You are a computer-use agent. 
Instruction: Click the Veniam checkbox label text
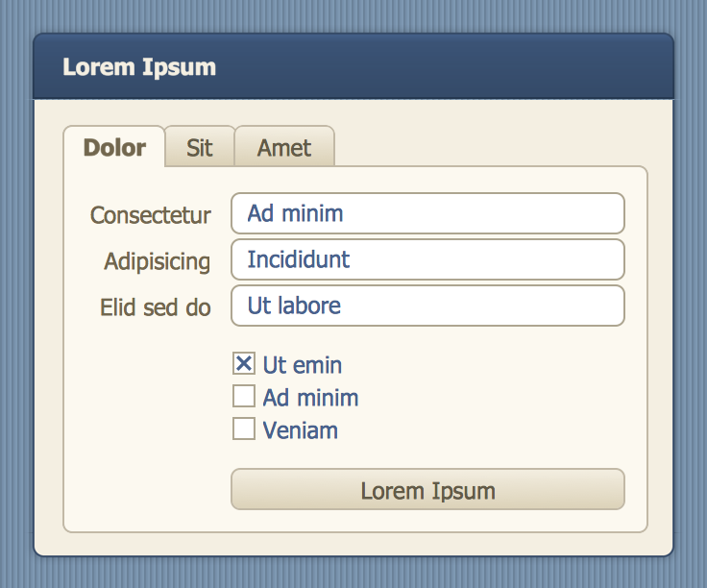(301, 430)
